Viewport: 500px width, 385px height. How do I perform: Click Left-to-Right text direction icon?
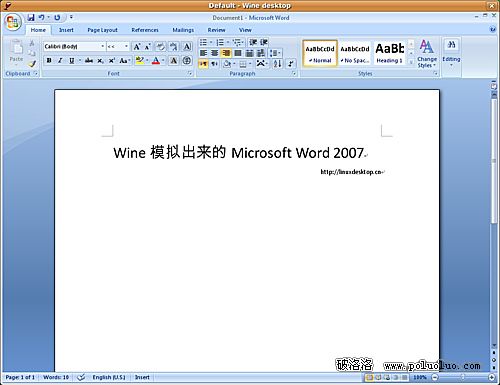point(203,63)
